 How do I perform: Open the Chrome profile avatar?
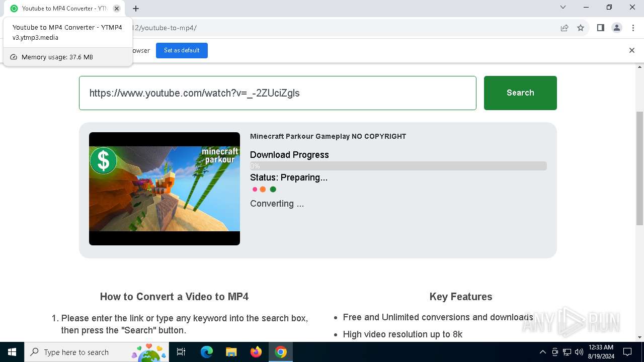[617, 28]
